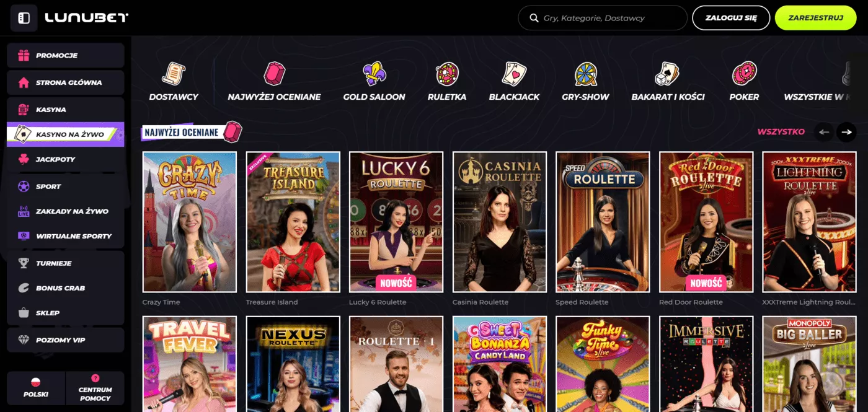Choose the Ruletka roulette wheel icon

pos(446,74)
